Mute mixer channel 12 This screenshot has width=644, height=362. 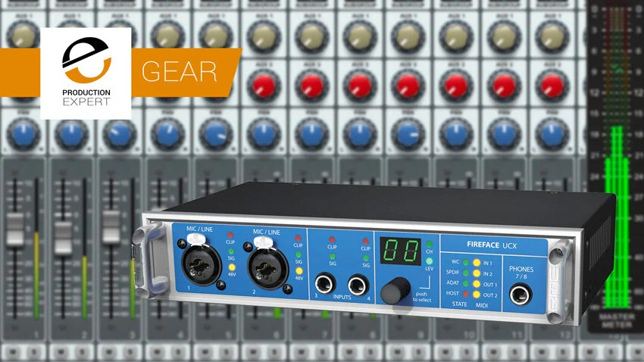tap(541, 351)
